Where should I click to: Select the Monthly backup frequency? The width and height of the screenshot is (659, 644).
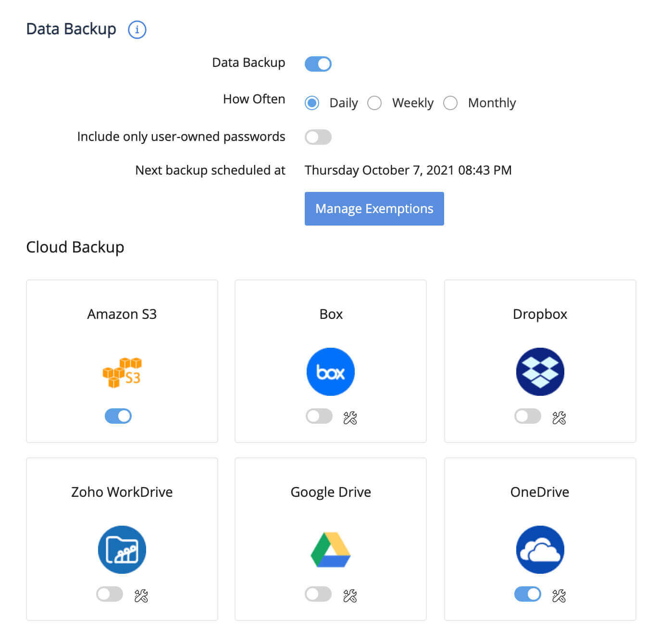coord(450,102)
